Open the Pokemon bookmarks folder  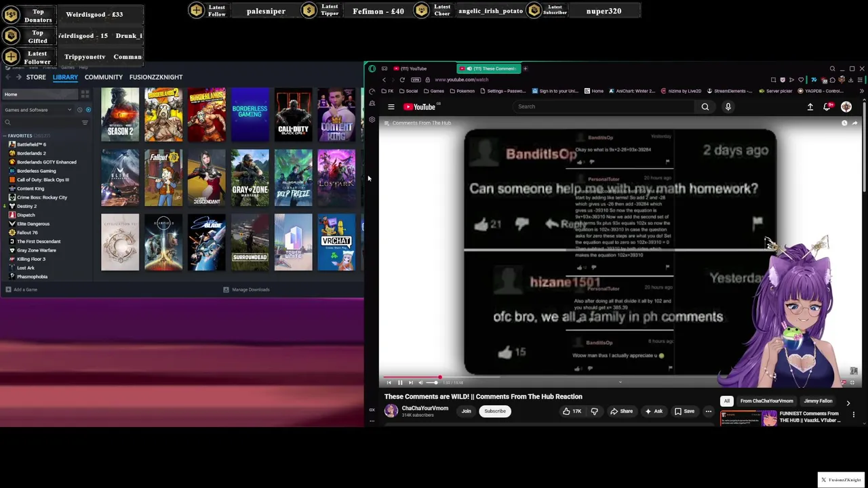click(462, 91)
